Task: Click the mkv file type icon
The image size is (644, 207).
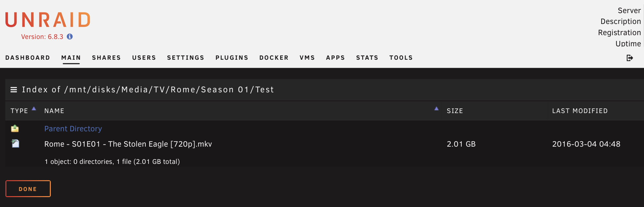Action: pos(15,144)
